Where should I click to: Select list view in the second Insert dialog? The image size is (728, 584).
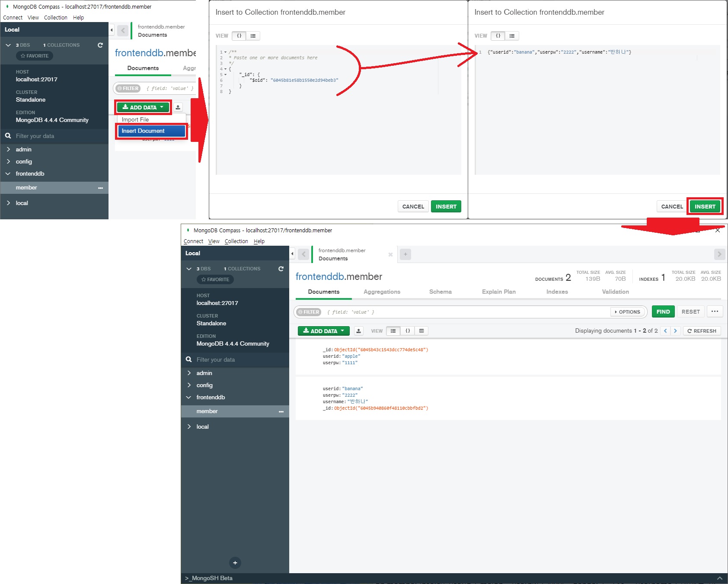coord(512,36)
